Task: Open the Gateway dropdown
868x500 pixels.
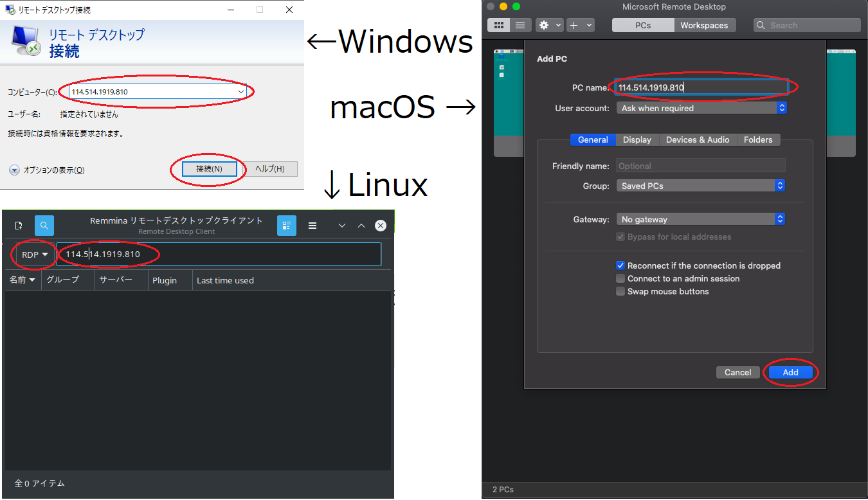Action: point(701,219)
